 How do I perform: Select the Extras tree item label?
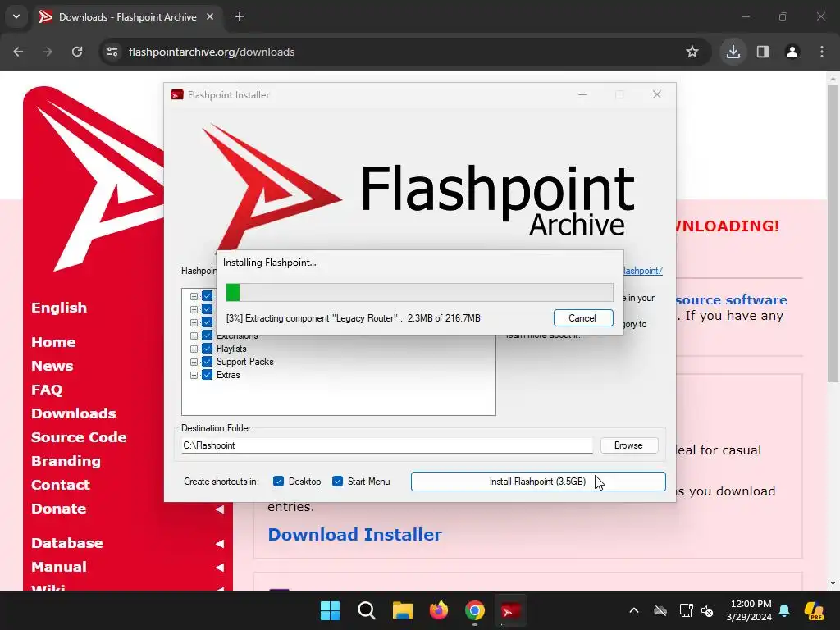coord(228,375)
